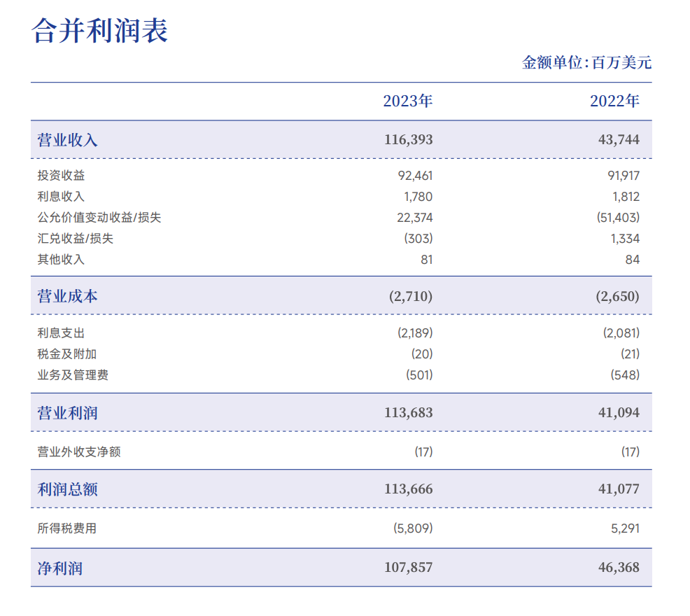Select the 营业外收支净额 row label

(x=79, y=451)
